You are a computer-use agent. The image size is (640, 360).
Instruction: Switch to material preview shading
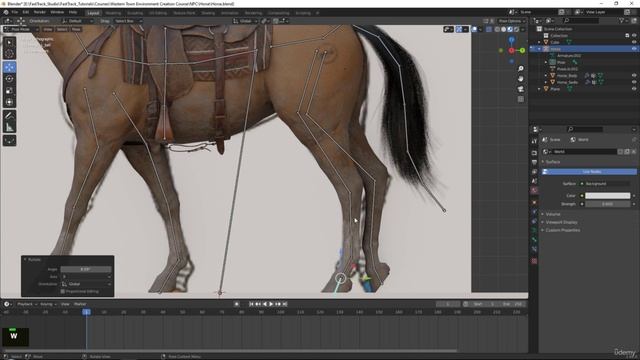click(510, 29)
